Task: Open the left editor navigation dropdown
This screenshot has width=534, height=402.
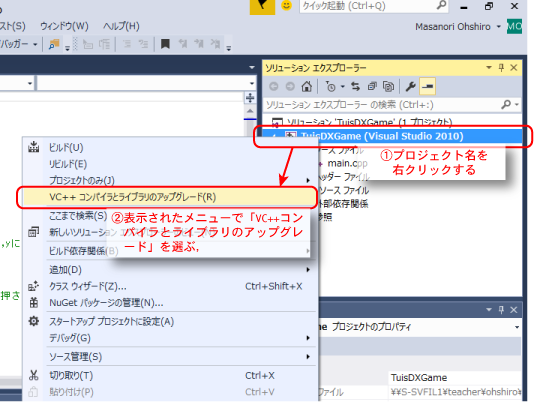Action: (x=30, y=83)
